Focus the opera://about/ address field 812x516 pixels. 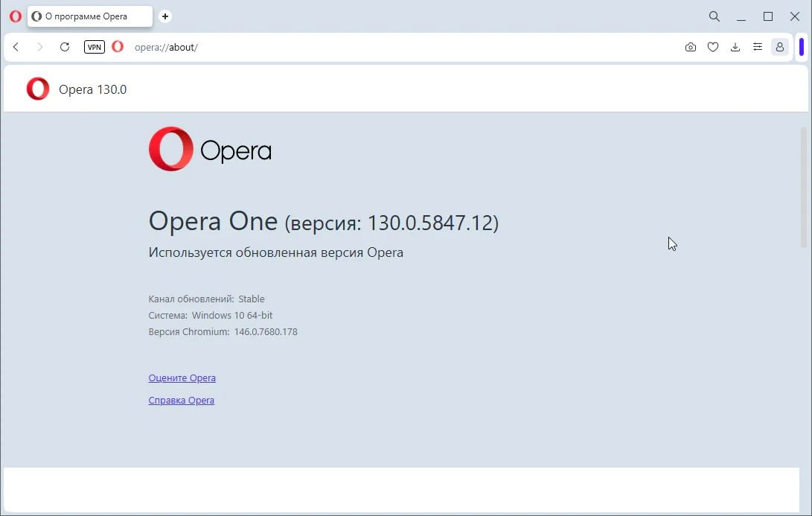pos(166,47)
